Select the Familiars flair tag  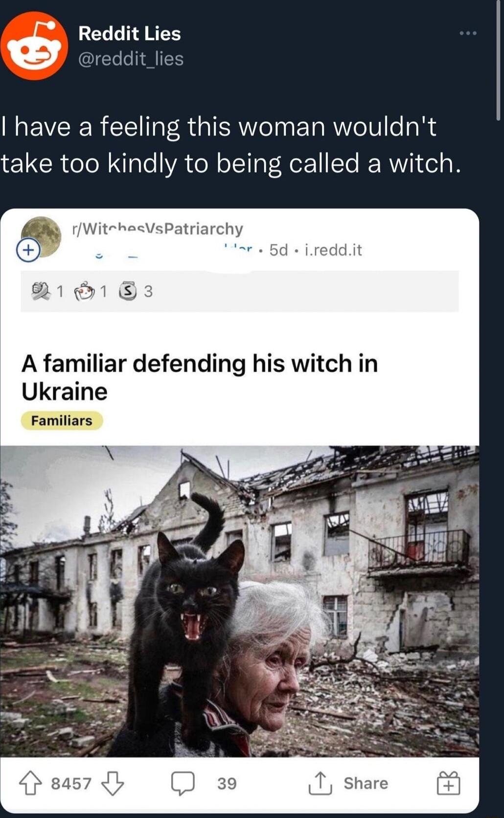pyautogui.click(x=62, y=421)
